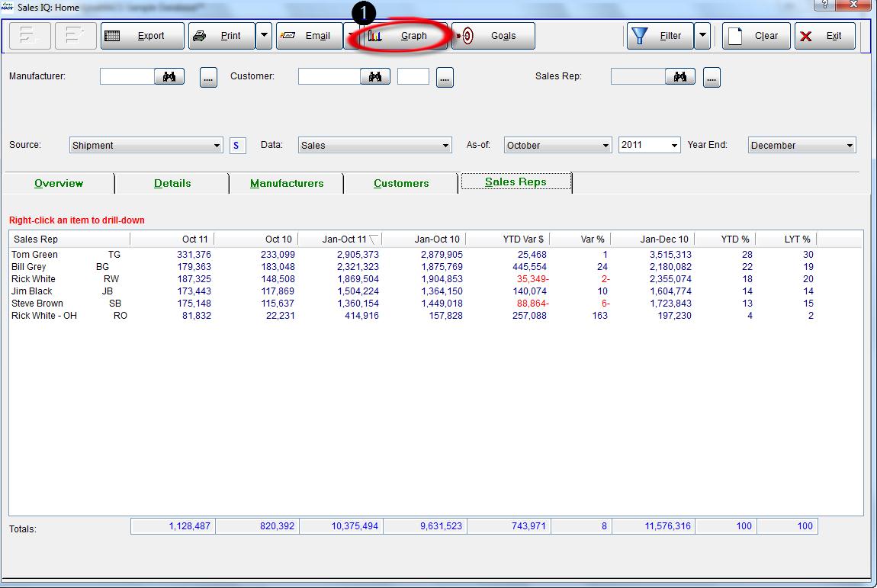
Task: Exit the Sales IQ window
Action: [x=825, y=36]
